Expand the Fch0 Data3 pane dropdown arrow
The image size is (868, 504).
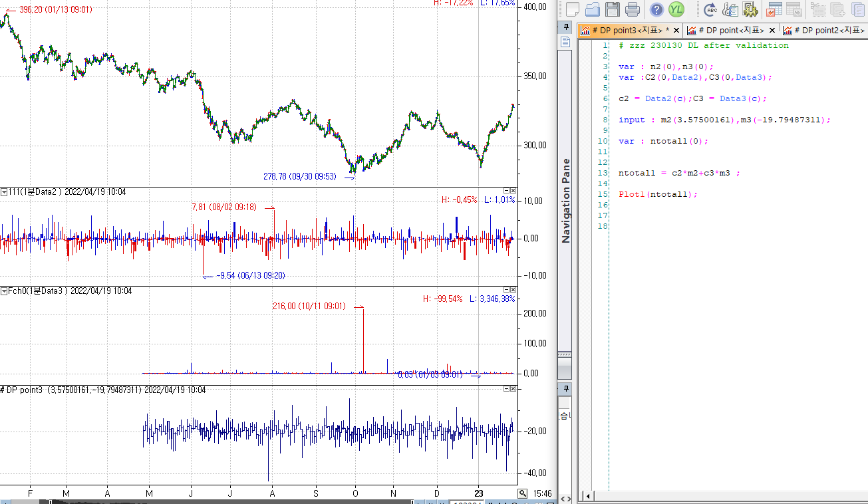pyautogui.click(x=4, y=291)
